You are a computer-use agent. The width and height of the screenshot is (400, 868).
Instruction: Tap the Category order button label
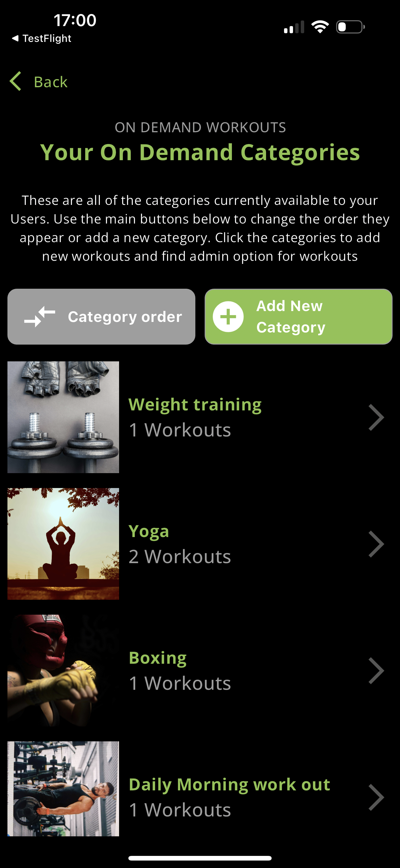point(125,317)
